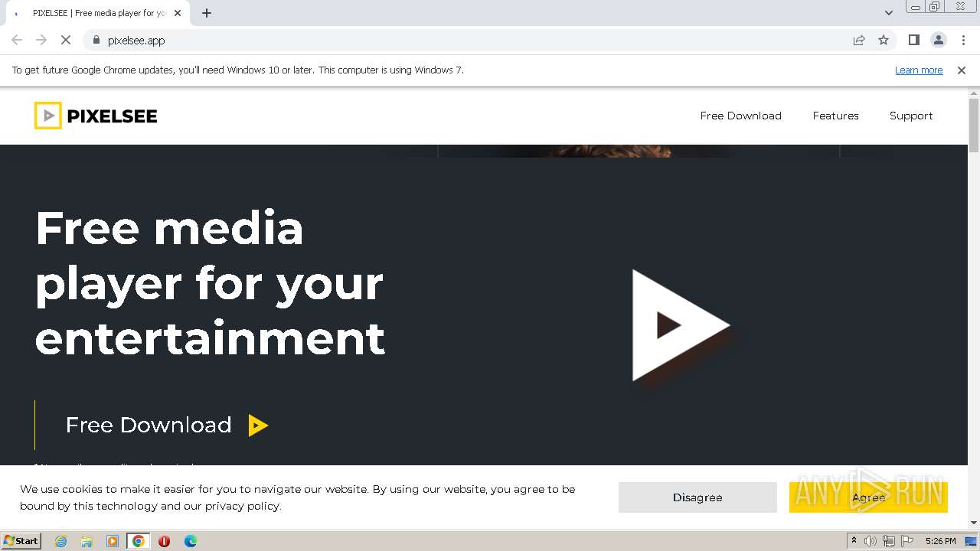The width and height of the screenshot is (980, 551).
Task: Go back to the previous page
Action: click(x=17, y=41)
